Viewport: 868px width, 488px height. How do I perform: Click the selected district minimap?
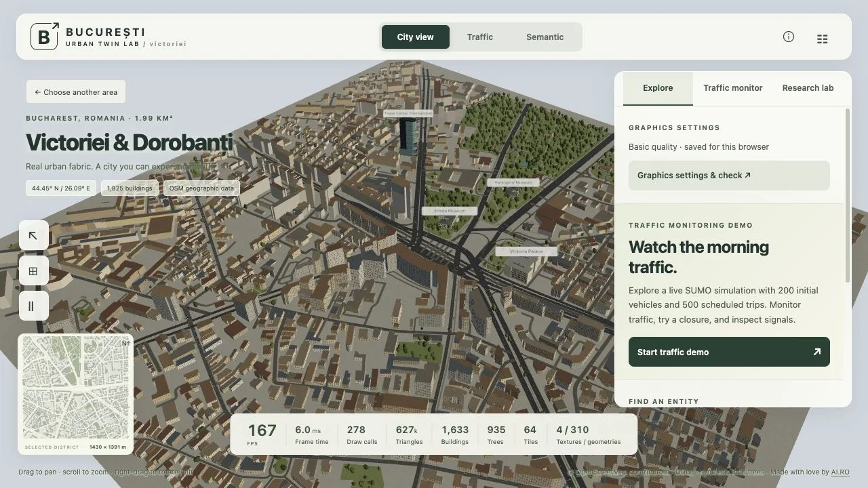[75, 388]
